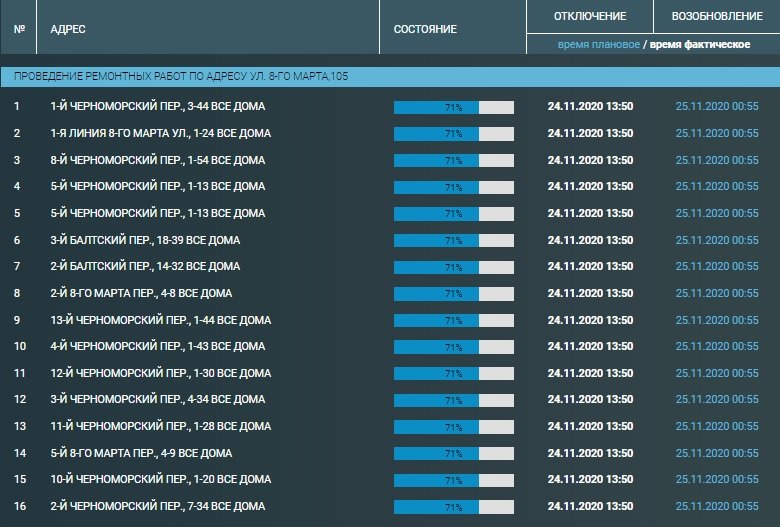Select address 3-Й ЧЕРНОМОРСКИЙ ПЕР., 4-34
This screenshot has height=527, width=780.
pyautogui.click(x=158, y=399)
